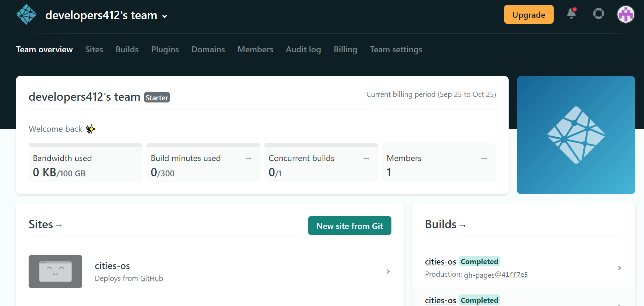Image resolution: width=644 pixels, height=306 pixels.
Task: Click the Starter plan badge
Action: tap(157, 98)
